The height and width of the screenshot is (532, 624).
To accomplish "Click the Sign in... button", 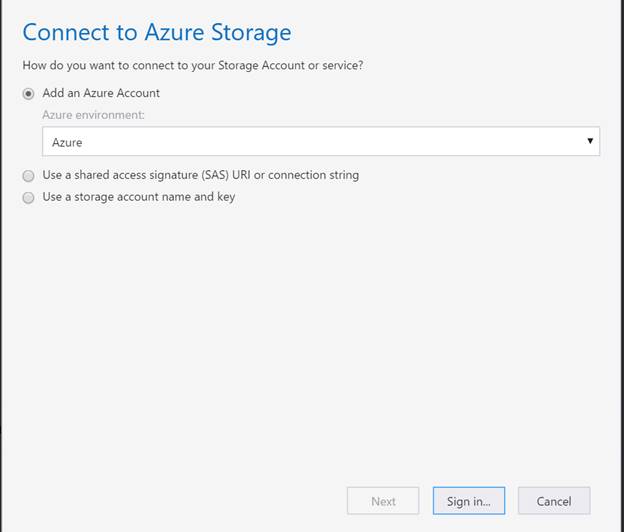I will [x=469, y=501].
